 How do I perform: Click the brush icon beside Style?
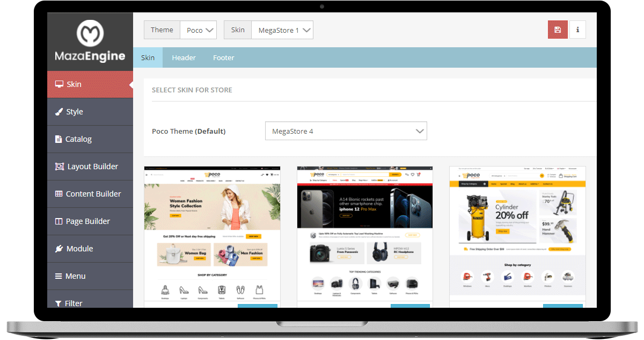click(59, 112)
